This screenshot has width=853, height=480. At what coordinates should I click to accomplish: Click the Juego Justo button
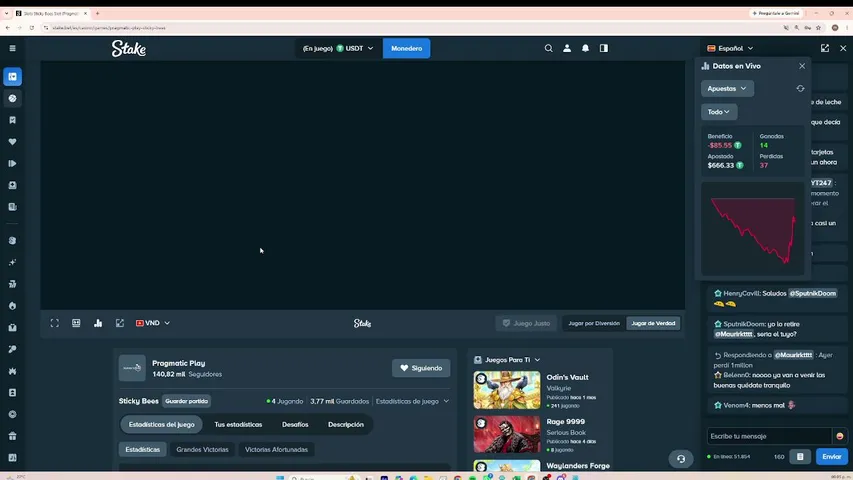[526, 323]
